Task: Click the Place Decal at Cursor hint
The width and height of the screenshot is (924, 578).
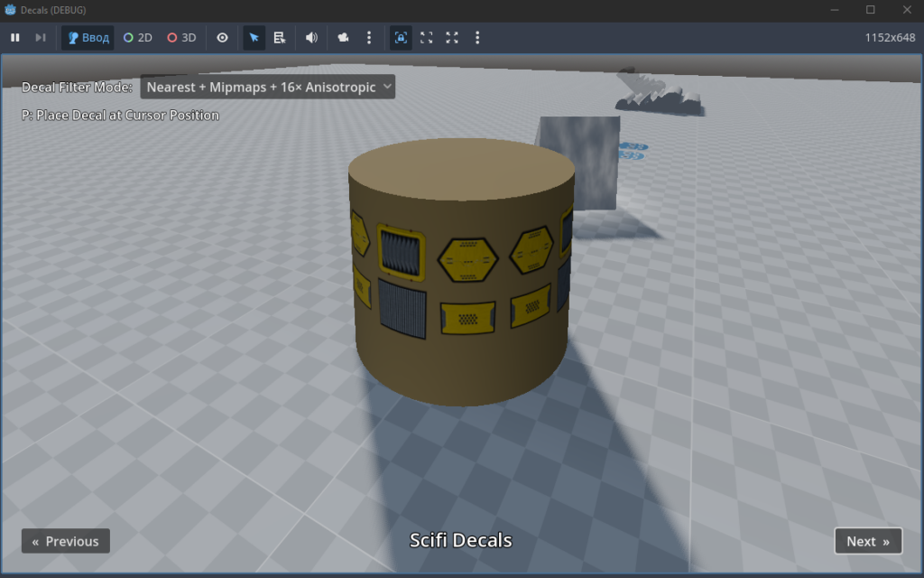Action: coord(120,115)
